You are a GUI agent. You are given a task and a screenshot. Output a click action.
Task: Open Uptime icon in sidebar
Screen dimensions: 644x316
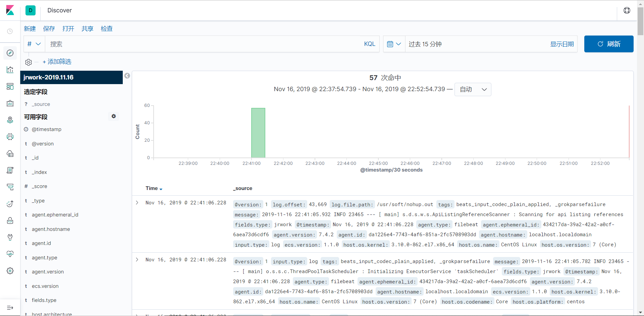pyautogui.click(x=10, y=204)
